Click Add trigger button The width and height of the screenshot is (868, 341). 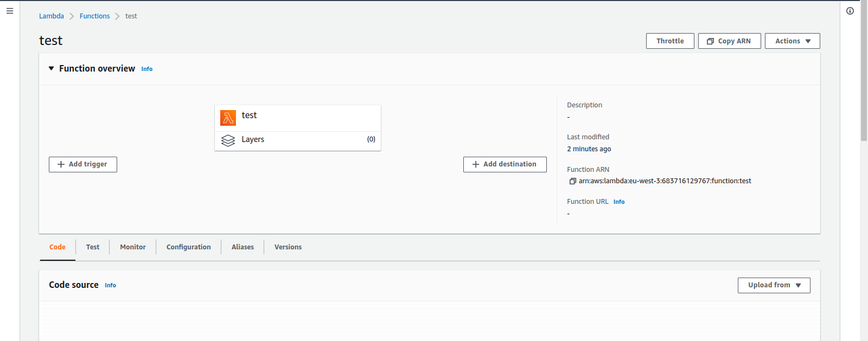point(83,164)
